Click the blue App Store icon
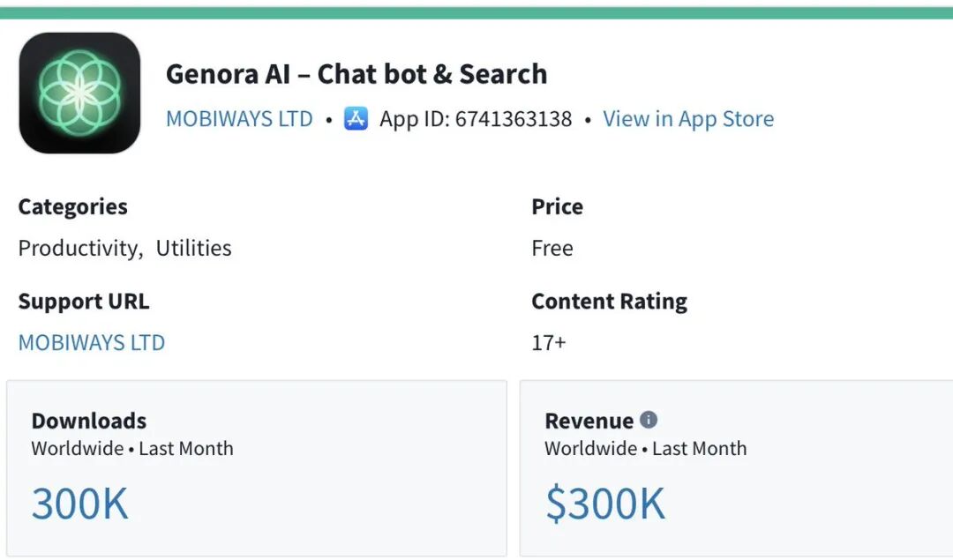953x560 pixels. coord(356,119)
